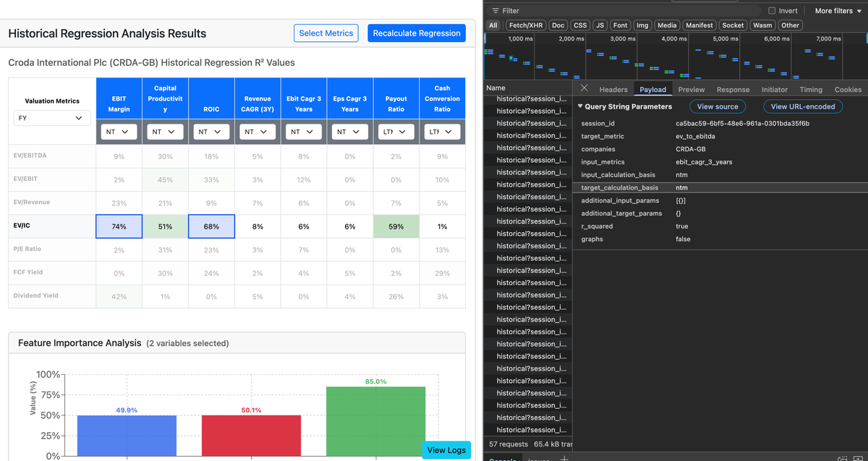Click the View Logs button
868x461 pixels.
click(x=446, y=449)
